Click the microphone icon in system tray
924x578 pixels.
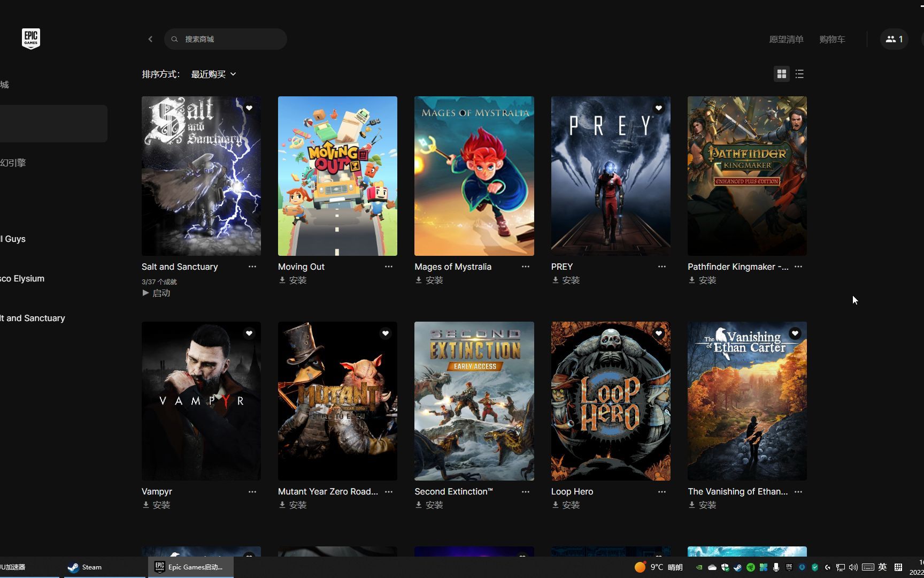(776, 567)
